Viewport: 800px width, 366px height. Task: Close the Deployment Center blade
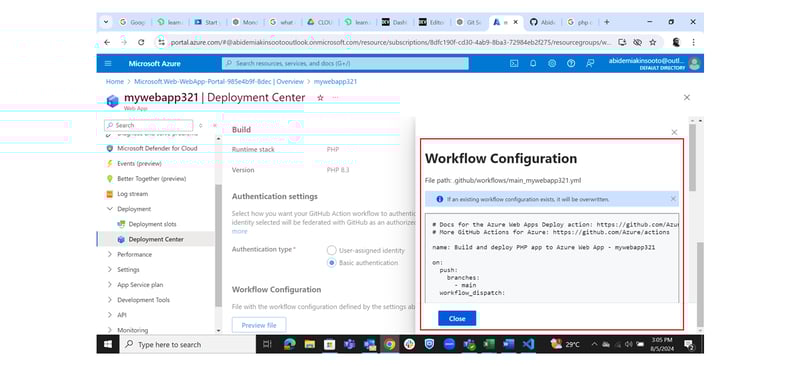pos(687,97)
